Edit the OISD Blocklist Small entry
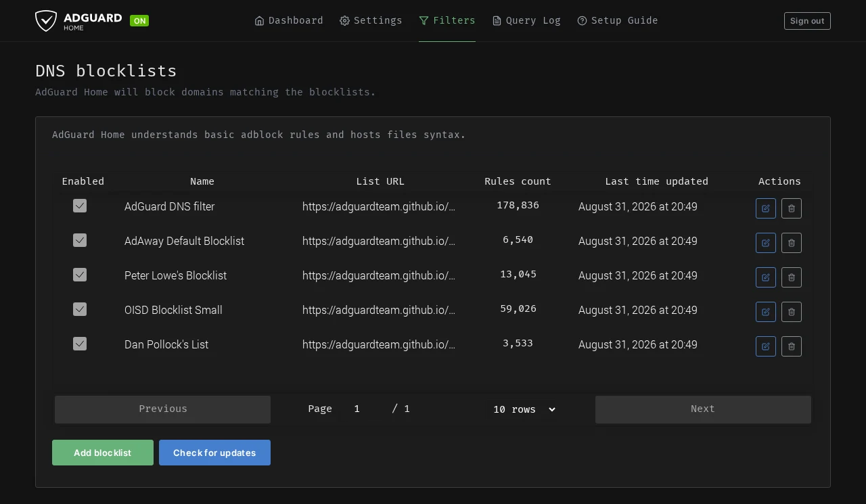Image resolution: width=866 pixels, height=504 pixels. (766, 312)
